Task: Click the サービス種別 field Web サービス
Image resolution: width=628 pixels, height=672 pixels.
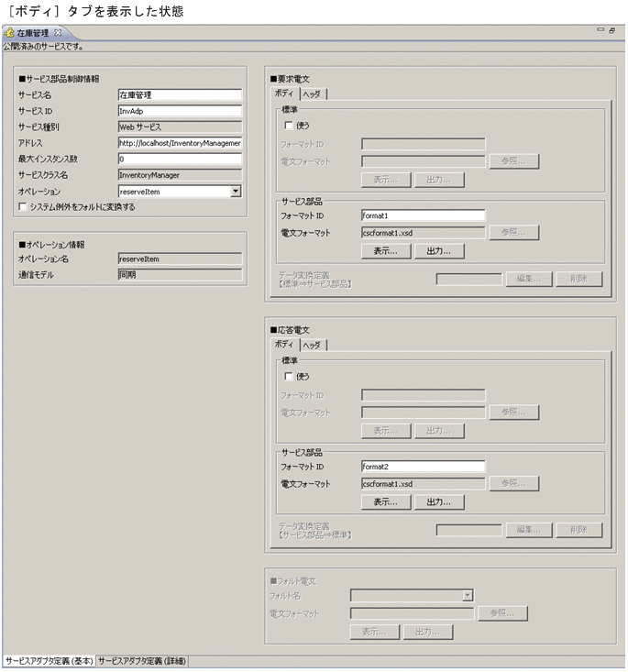Action: click(180, 127)
